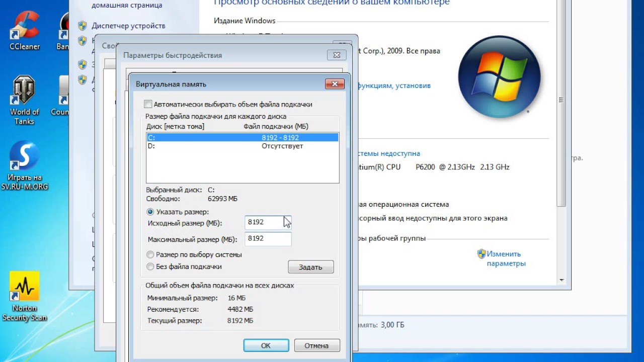Viewport: 644px width, 362px height.
Task: Close the Виртуальная память dialog
Action: 335,84
